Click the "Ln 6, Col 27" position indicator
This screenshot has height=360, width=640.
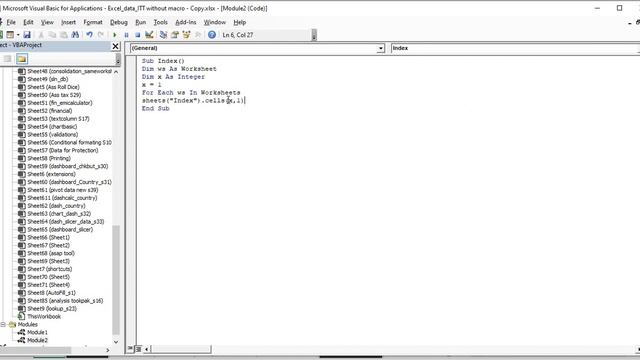pyautogui.click(x=238, y=35)
